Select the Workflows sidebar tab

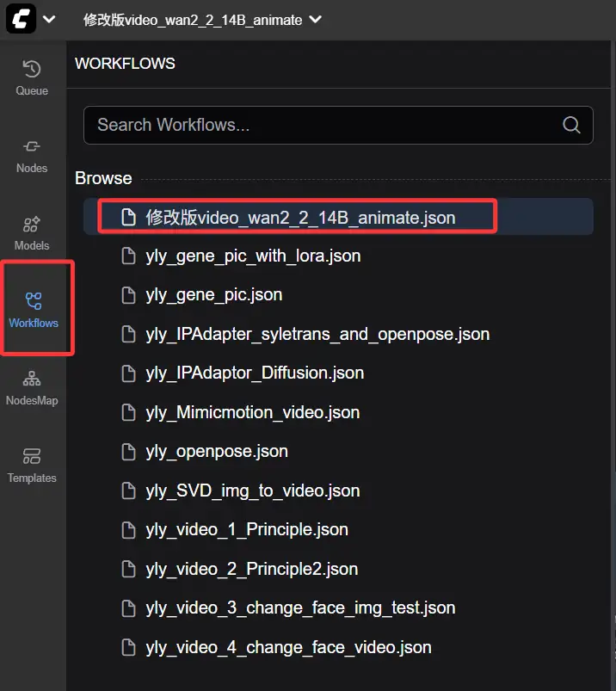34,310
